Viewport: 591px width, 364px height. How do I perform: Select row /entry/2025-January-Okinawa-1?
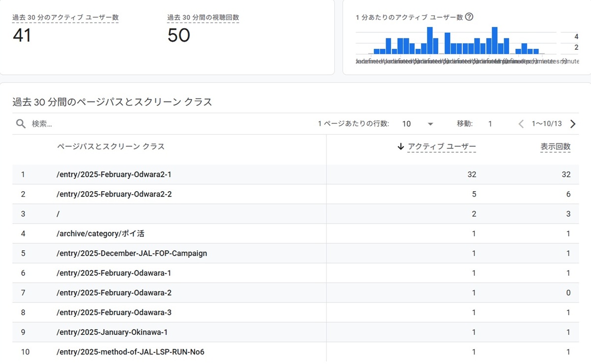coord(295,332)
